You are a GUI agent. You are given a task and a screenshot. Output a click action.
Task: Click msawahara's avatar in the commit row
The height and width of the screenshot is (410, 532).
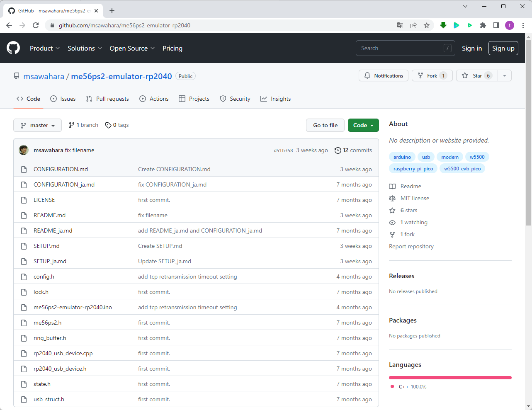coord(24,150)
